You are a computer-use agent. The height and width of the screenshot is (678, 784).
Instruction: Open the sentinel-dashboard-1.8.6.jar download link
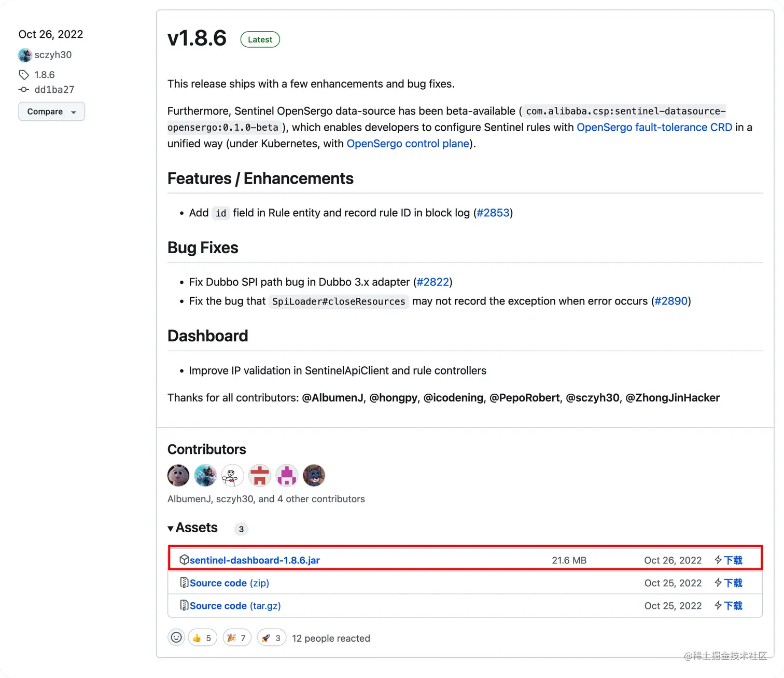pyautogui.click(x=255, y=560)
